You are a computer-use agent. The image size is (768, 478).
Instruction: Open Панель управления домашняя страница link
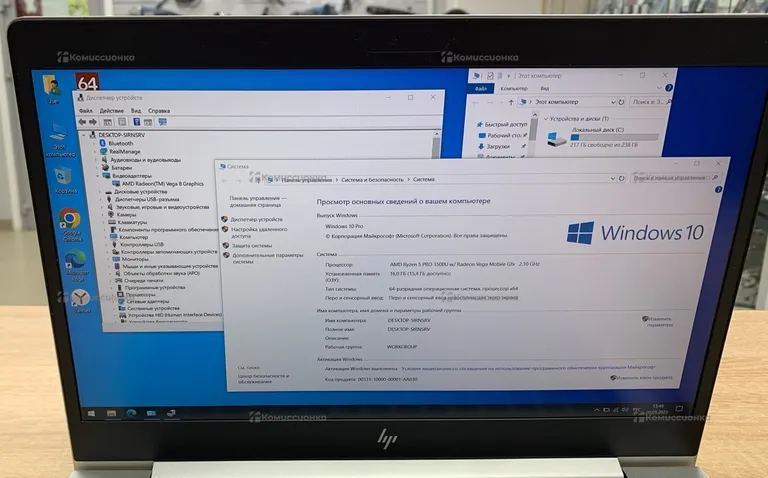(257, 202)
